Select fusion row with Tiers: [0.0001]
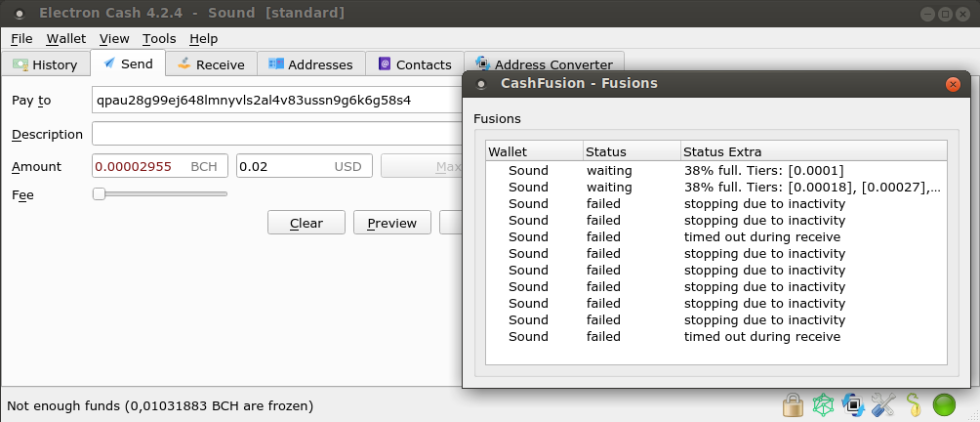 pyautogui.click(x=716, y=170)
